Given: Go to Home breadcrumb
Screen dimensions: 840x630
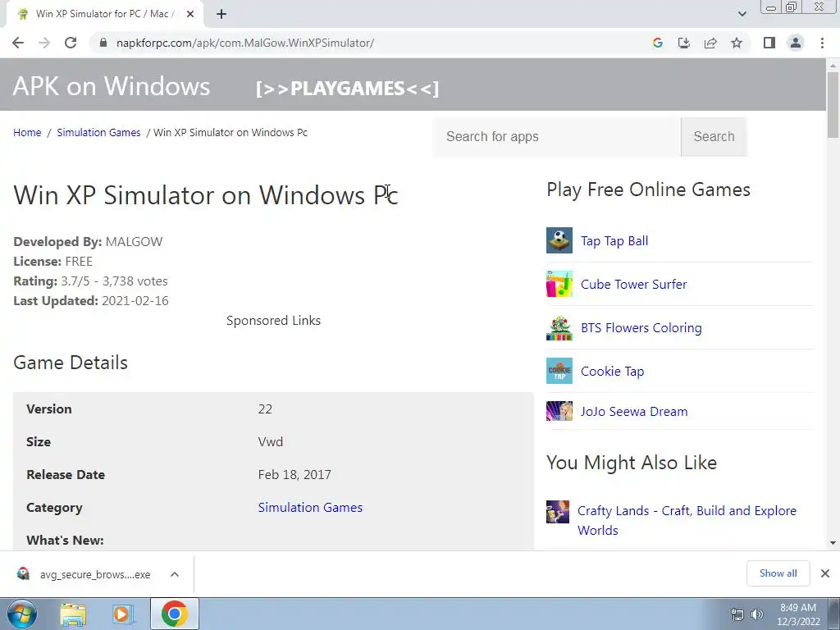Looking at the screenshot, I should (27, 132).
